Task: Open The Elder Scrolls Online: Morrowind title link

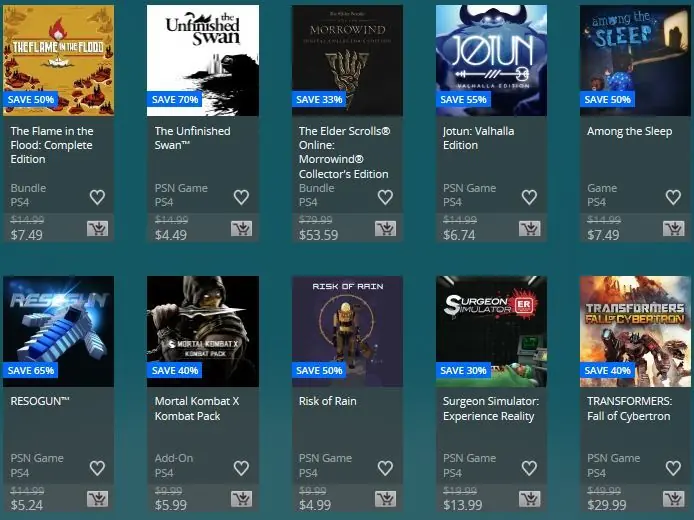Action: point(344,152)
